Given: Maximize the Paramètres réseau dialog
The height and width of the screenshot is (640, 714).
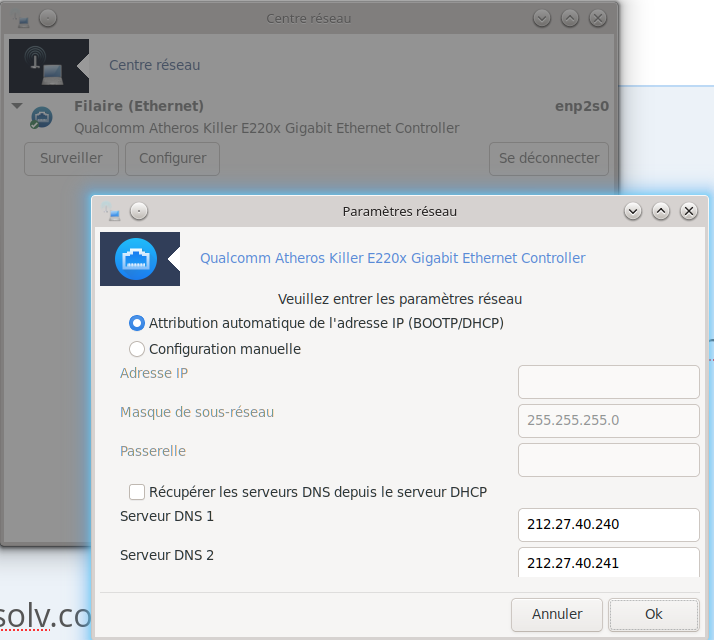Looking at the screenshot, I should pyautogui.click(x=660, y=211).
